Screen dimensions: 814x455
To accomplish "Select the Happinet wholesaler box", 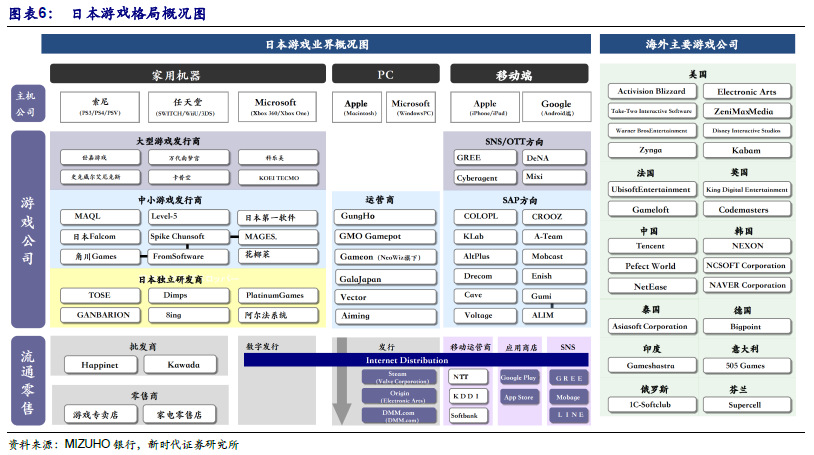I will click(101, 365).
